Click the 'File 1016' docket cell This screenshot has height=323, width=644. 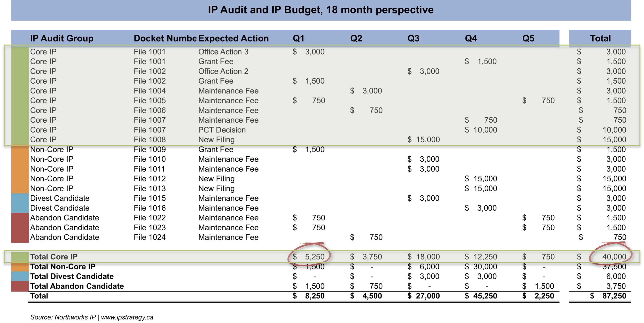150,208
